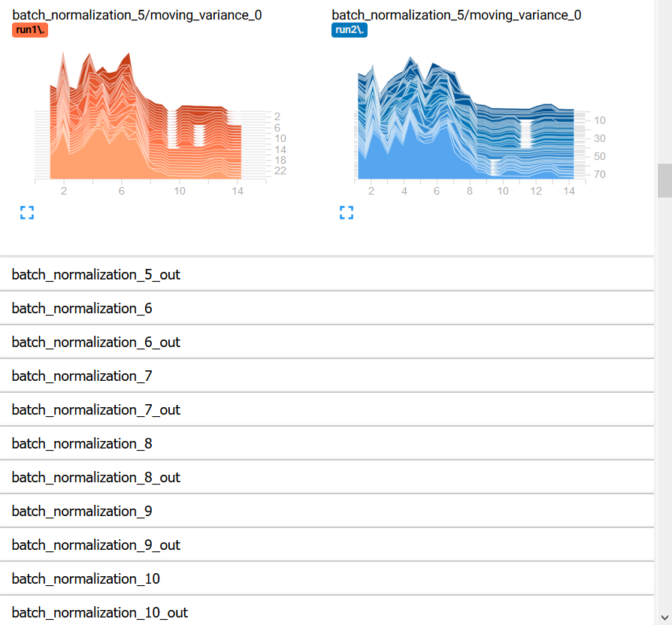Screen dimensions: 672x625
Task: Expand the batch_normalization_7_out section
Action: point(327,409)
